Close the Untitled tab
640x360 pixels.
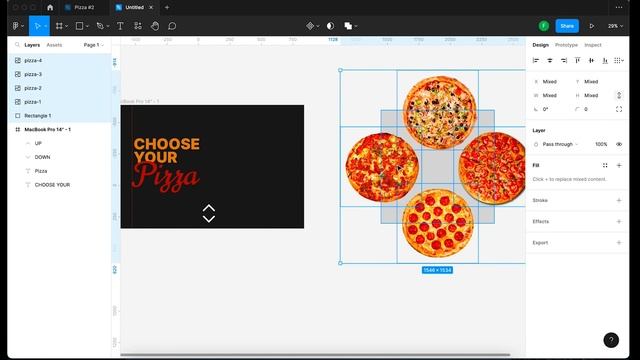click(x=151, y=7)
